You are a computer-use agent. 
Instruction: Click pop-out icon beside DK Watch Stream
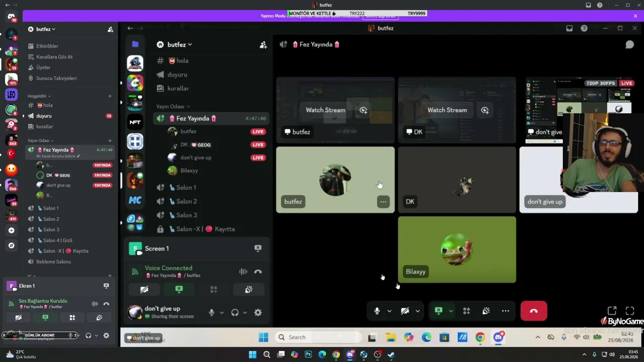click(x=485, y=110)
